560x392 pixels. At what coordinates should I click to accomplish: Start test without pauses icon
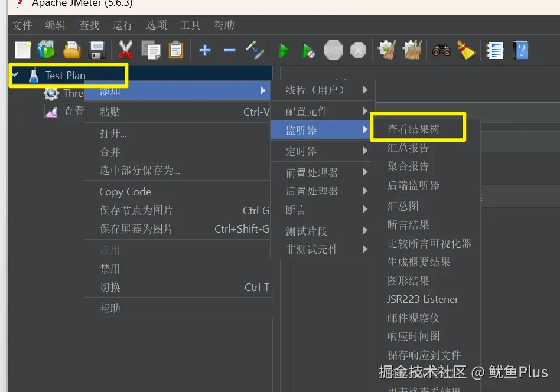[x=308, y=50]
